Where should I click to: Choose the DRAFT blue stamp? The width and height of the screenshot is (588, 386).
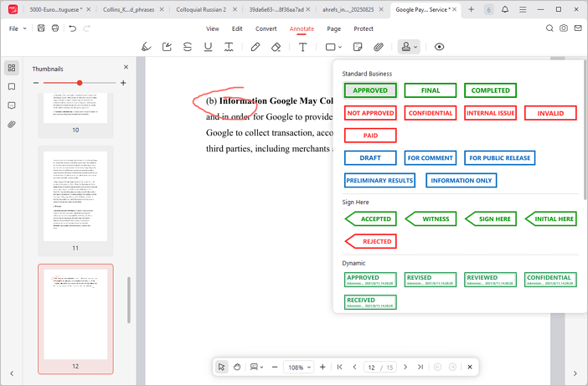tap(371, 157)
